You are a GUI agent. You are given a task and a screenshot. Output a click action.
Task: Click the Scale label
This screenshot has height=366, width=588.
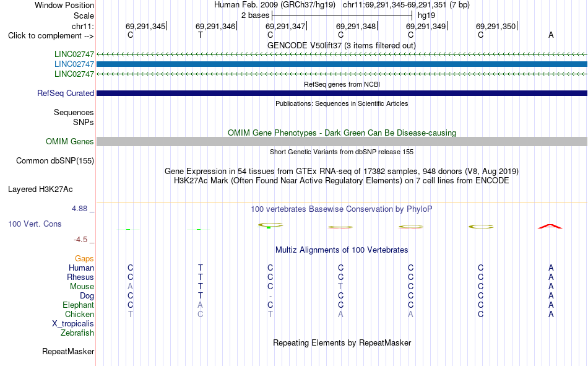(84, 15)
